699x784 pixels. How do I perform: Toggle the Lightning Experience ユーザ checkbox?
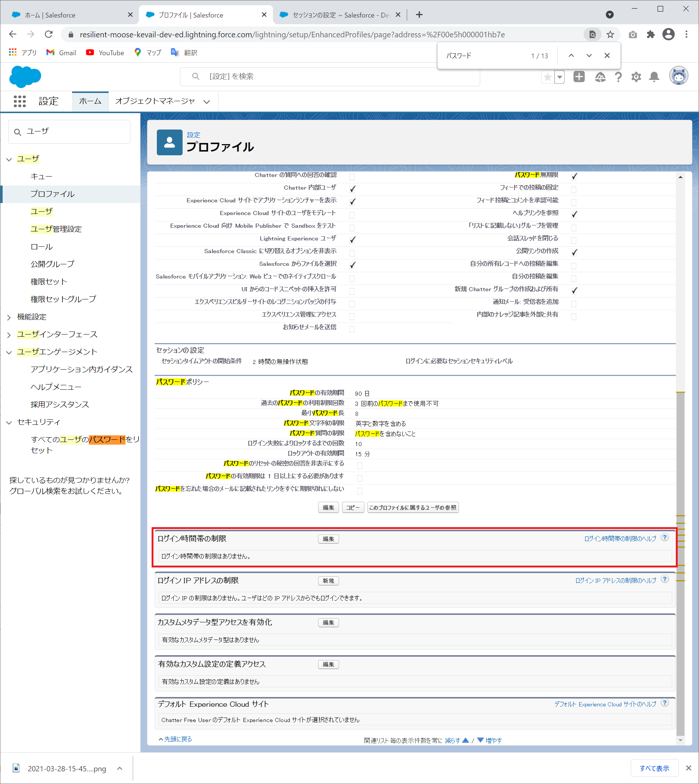coord(352,240)
